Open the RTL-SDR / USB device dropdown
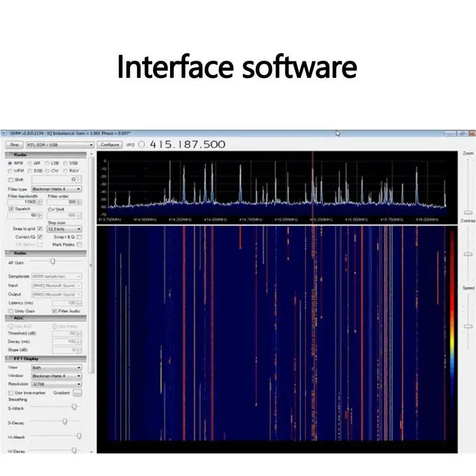 60,145
